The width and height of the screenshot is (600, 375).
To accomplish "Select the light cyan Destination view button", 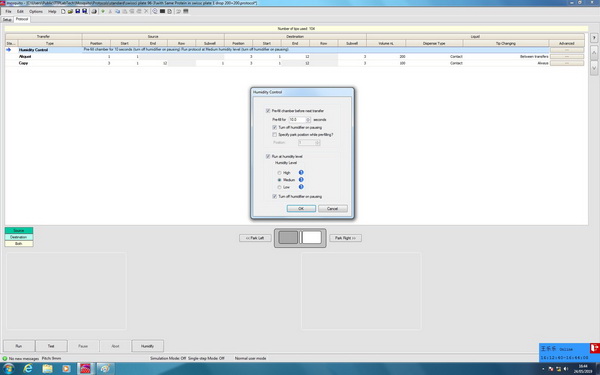I will click(x=19, y=237).
